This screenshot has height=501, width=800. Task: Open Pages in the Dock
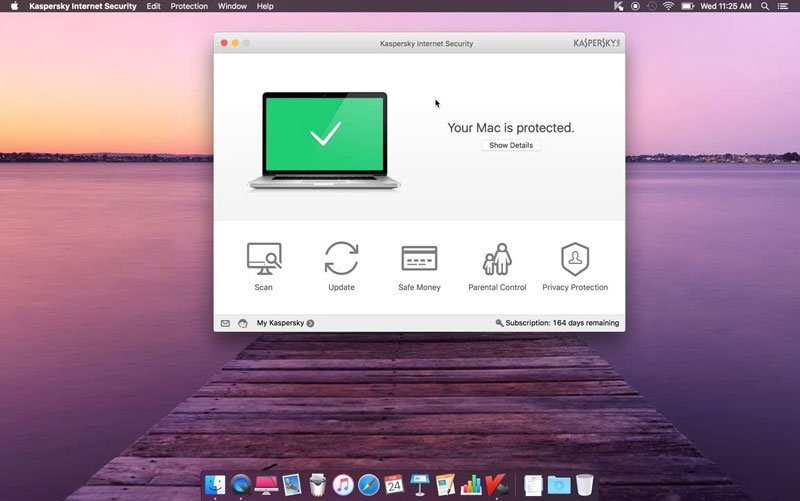click(445, 484)
